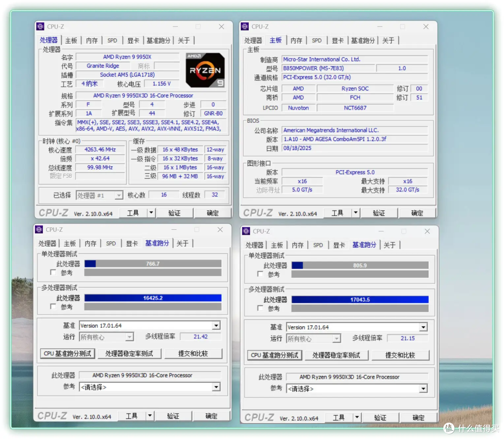
Task: Run 处理器稳定率测试 in 16425.2 window
Action: [129, 354]
